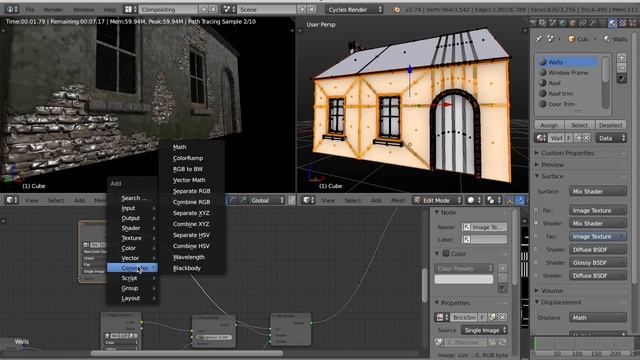
Task: Toggle the translate manipulator arrow in right viewport
Action: point(520,200)
